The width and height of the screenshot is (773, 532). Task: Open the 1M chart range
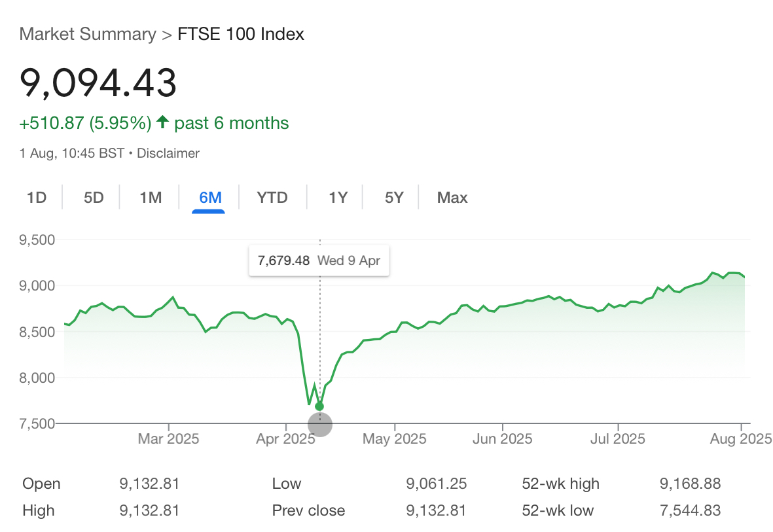click(151, 198)
